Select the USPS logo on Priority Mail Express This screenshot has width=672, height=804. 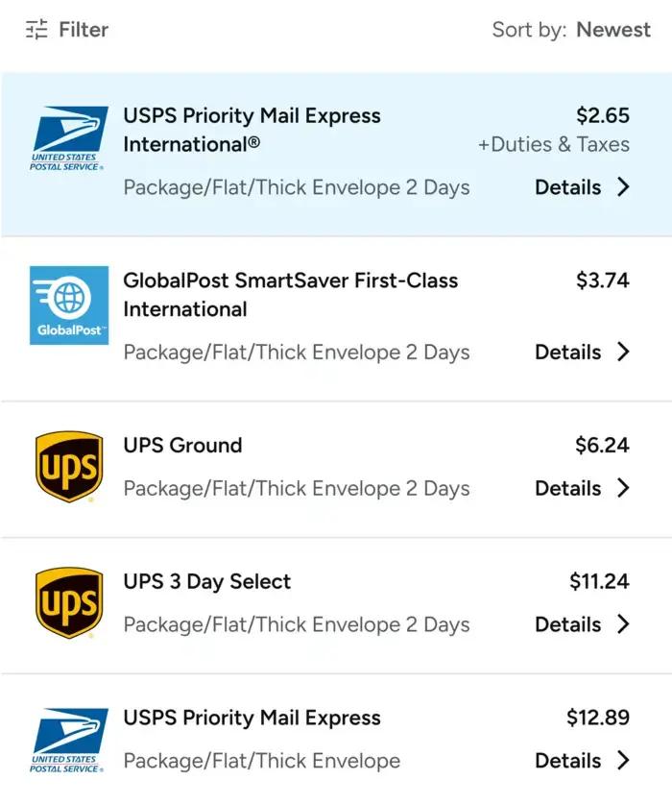[69, 740]
